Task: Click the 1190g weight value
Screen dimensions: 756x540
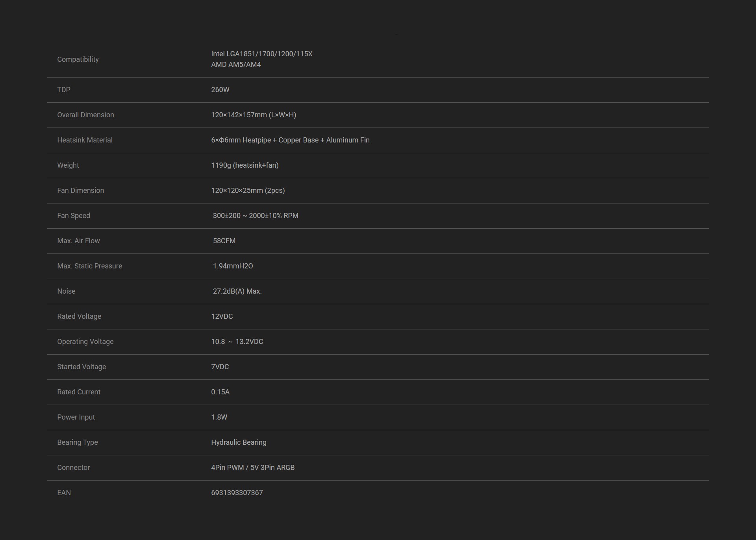Action: coord(245,165)
